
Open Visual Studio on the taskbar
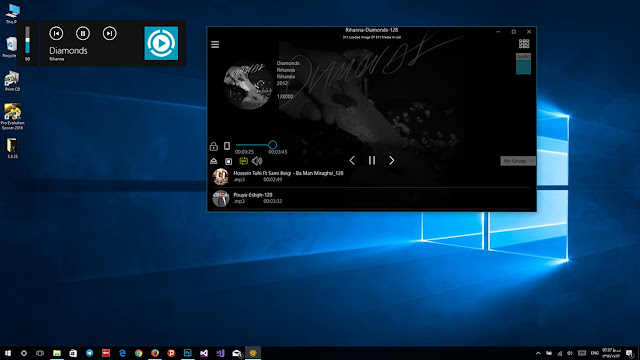point(204,353)
